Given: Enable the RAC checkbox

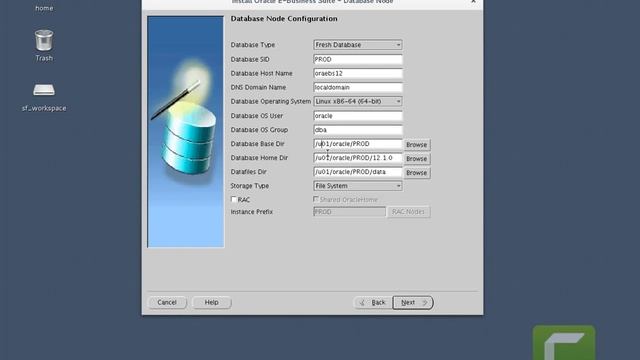Looking at the screenshot, I should (234, 199).
